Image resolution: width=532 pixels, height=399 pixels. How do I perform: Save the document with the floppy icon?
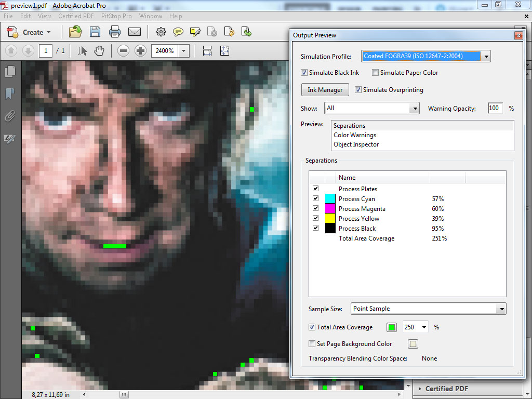95,32
